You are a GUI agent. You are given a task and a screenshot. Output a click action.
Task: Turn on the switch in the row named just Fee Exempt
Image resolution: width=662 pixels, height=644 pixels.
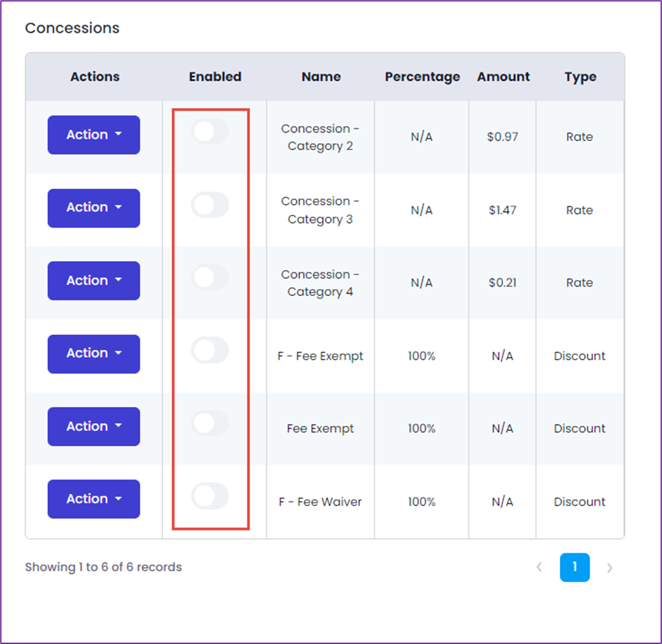click(210, 423)
